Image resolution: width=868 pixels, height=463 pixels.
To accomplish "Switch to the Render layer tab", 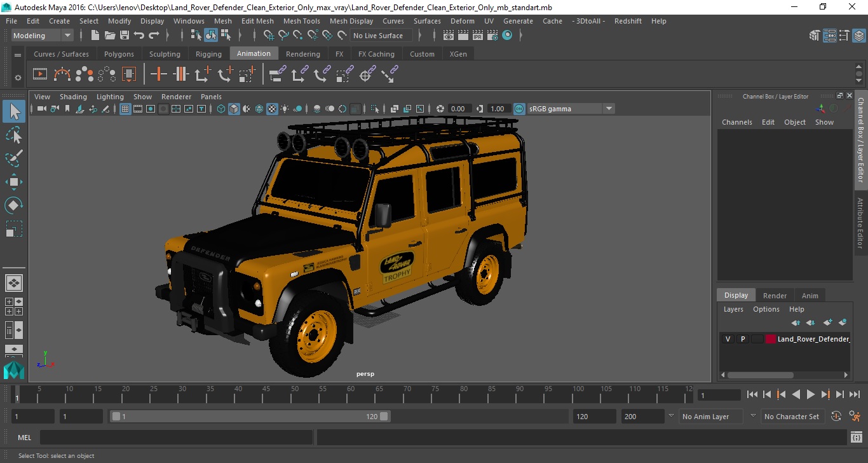I will (775, 295).
